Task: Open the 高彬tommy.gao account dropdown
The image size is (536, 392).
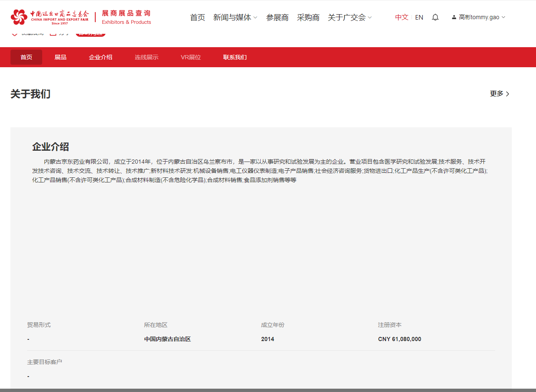Action: (478, 18)
